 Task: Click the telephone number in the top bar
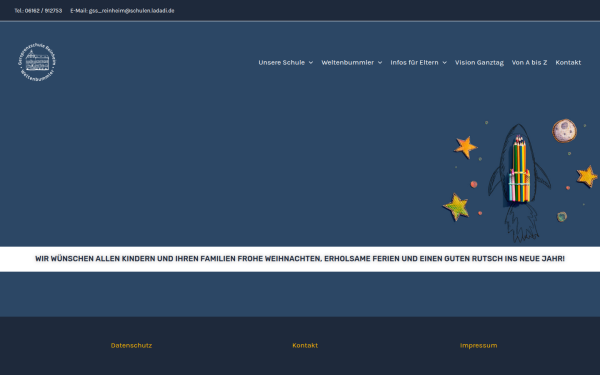tap(43, 11)
